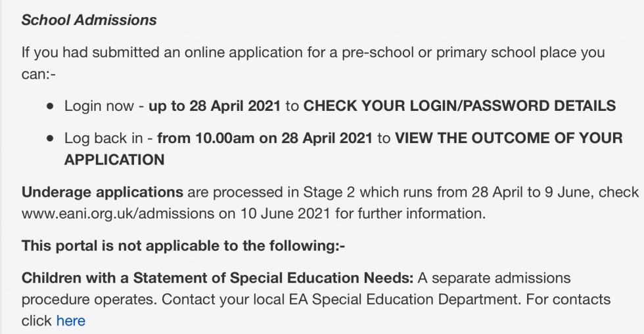Click the "Log back in" text

click(x=104, y=138)
